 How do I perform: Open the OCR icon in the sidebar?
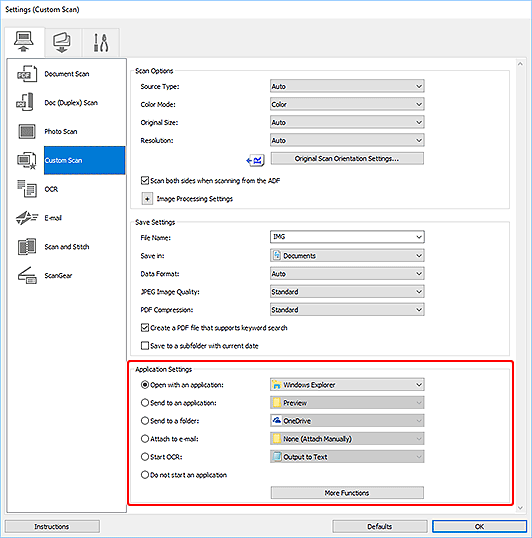click(x=27, y=189)
